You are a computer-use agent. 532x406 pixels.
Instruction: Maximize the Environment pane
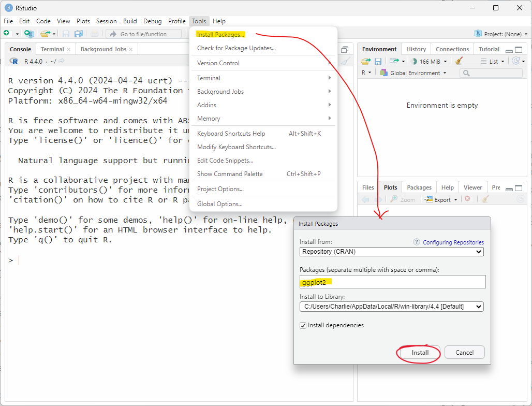pyautogui.click(x=519, y=50)
